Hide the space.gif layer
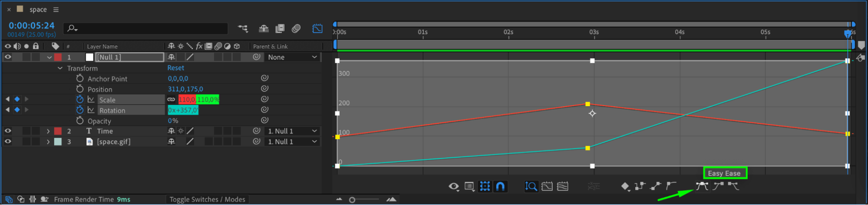Screen dimensions: 868x205 (8, 141)
